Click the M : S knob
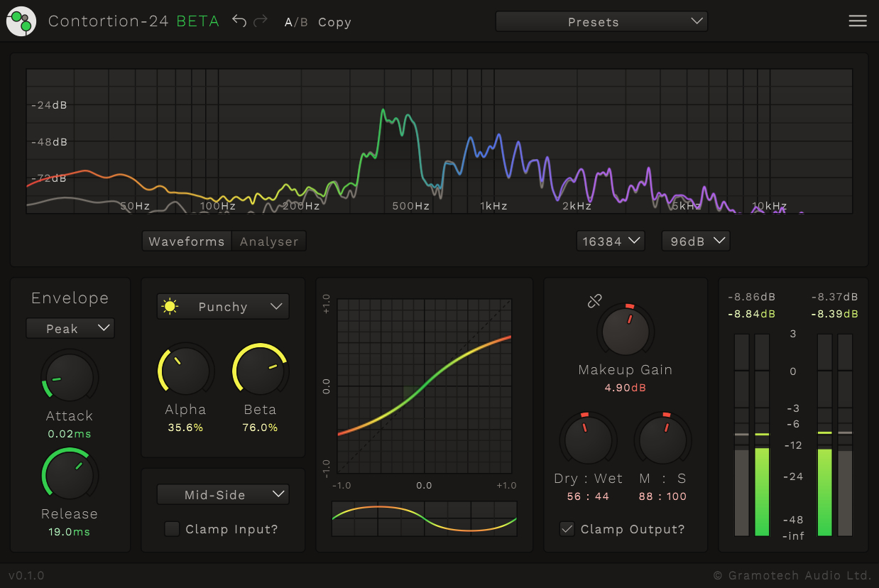 (x=662, y=440)
